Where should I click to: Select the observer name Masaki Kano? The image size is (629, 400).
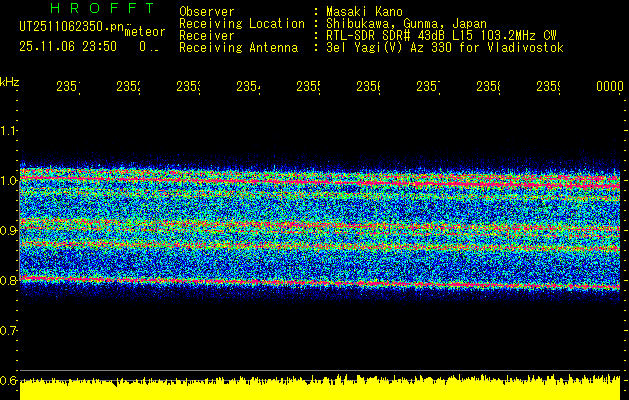click(x=364, y=12)
